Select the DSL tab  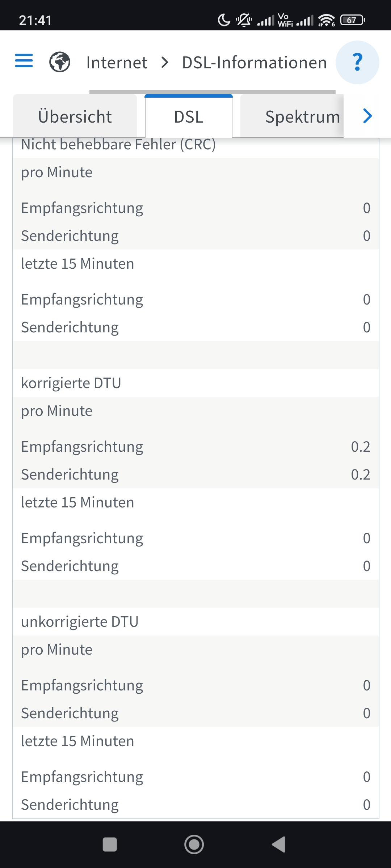click(189, 117)
